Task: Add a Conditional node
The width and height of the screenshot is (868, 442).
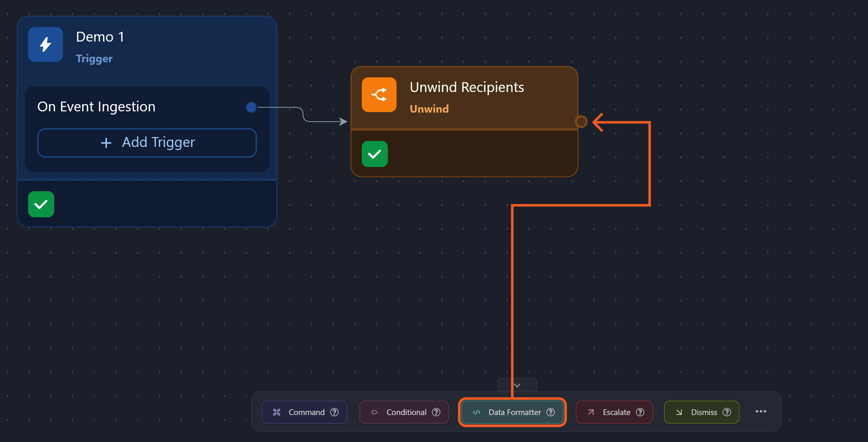Action: click(x=406, y=412)
